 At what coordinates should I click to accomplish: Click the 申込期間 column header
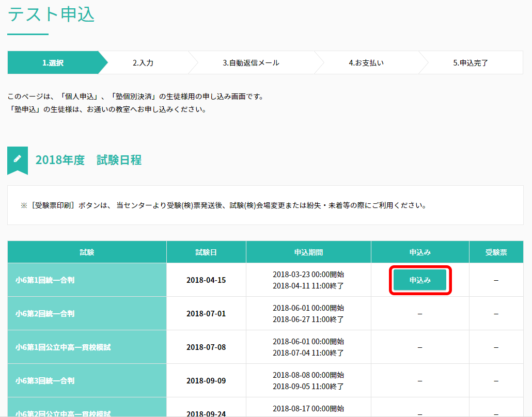coord(308,252)
